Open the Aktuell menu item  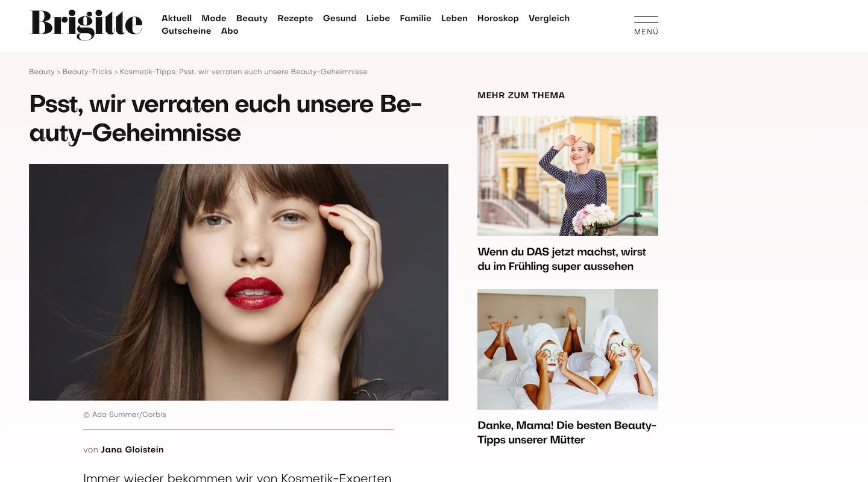(177, 18)
